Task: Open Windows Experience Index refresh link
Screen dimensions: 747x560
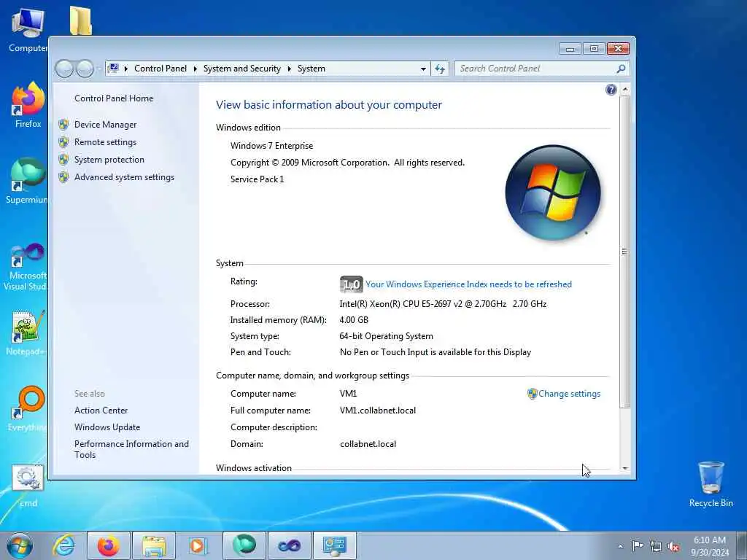Action: [x=469, y=284]
